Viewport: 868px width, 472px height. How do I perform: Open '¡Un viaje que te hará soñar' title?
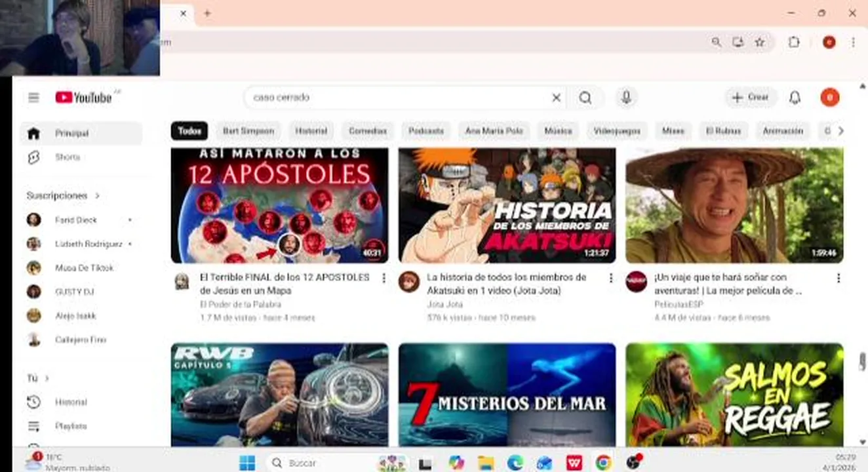(x=728, y=284)
